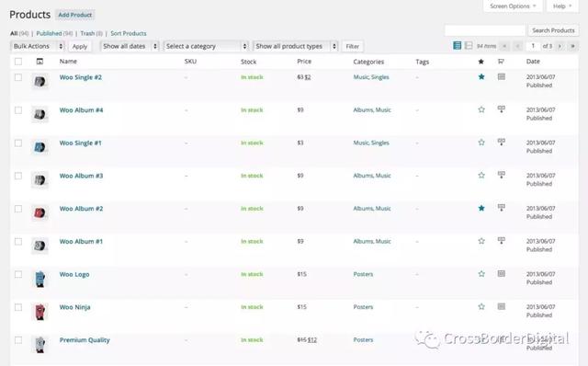
Task: Click the Premium Quality thumbnail
Action: pos(40,344)
